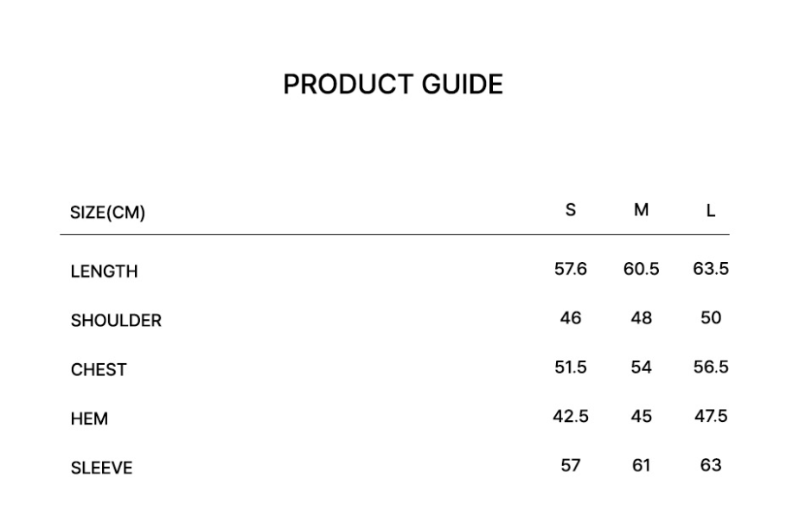Screen dimensions: 812x511
Task: Click the HEM row label
Action: click(89, 419)
